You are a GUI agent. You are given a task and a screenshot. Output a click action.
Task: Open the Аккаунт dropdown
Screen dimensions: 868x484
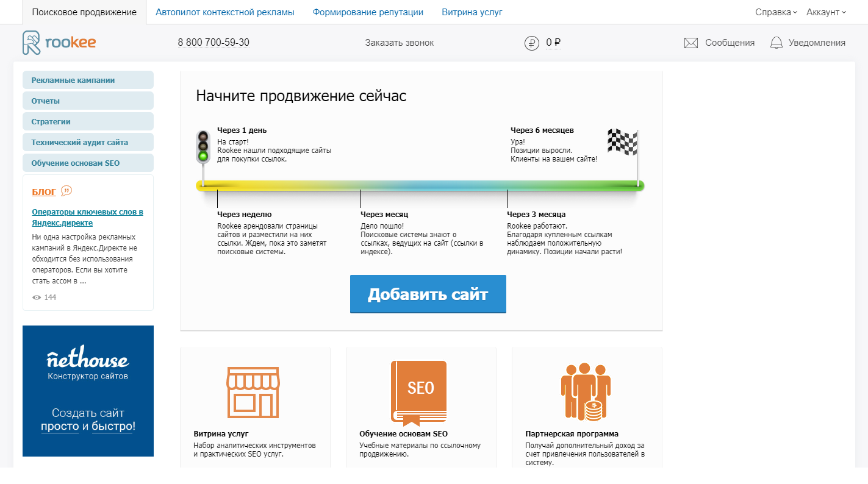tap(825, 12)
